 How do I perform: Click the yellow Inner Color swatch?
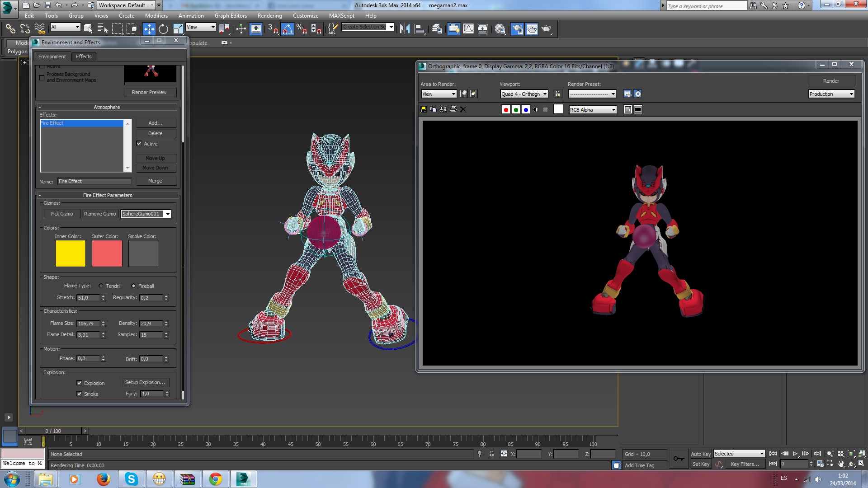pos(71,253)
